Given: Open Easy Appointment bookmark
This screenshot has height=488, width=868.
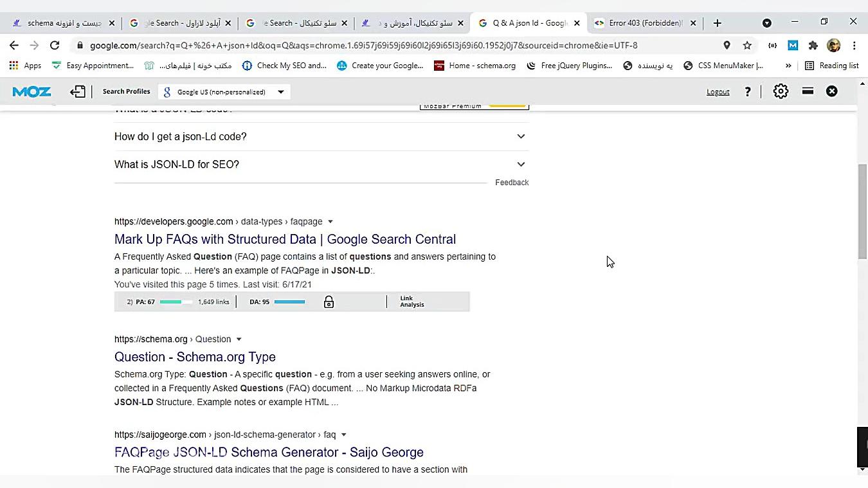Looking at the screenshot, I should click(93, 66).
